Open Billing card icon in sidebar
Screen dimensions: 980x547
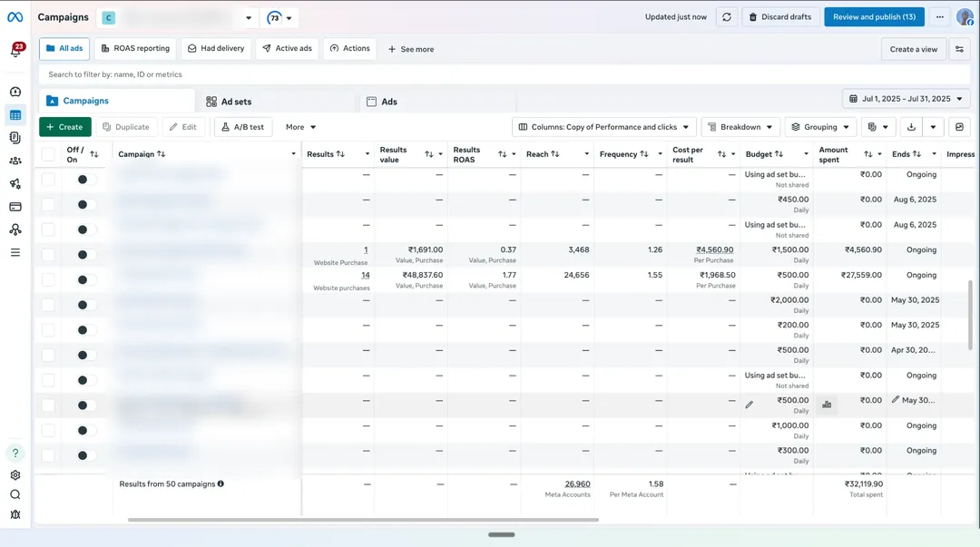[15, 206]
